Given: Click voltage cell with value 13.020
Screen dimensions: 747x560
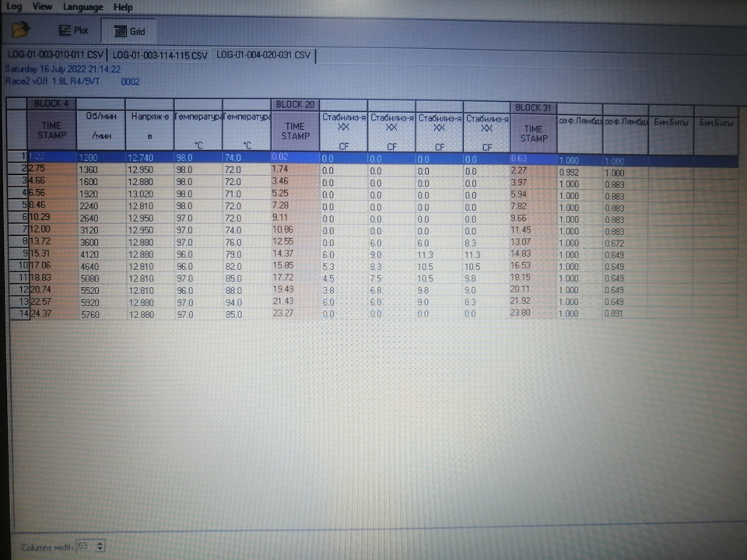Looking at the screenshot, I should (149, 194).
